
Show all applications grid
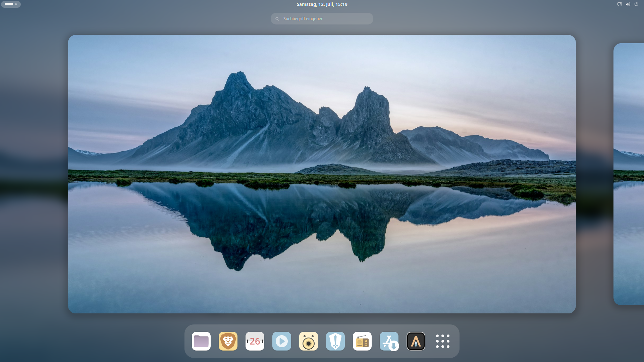pyautogui.click(x=443, y=341)
